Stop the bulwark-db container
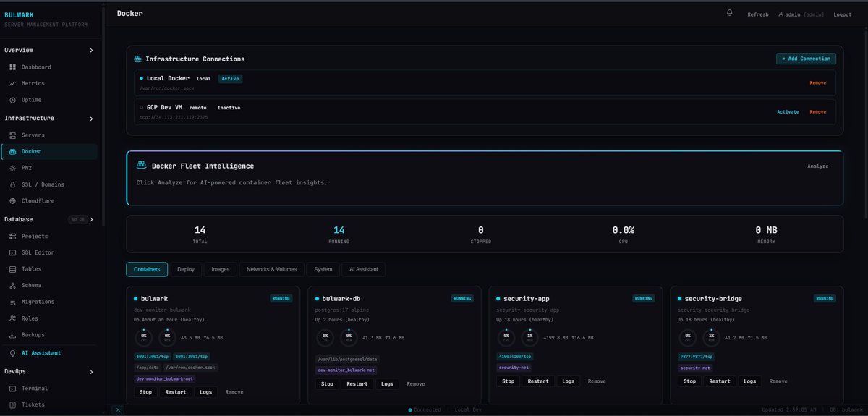 click(x=328, y=383)
